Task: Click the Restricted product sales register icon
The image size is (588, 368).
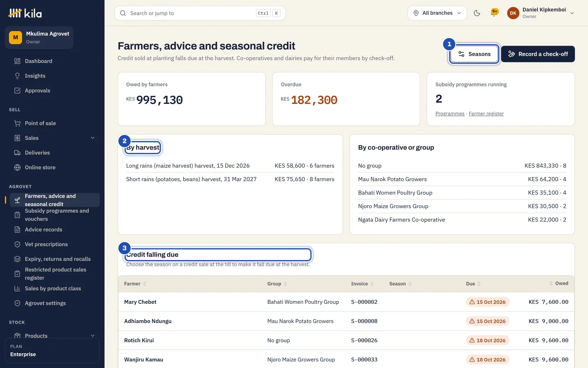Action: pos(17,274)
